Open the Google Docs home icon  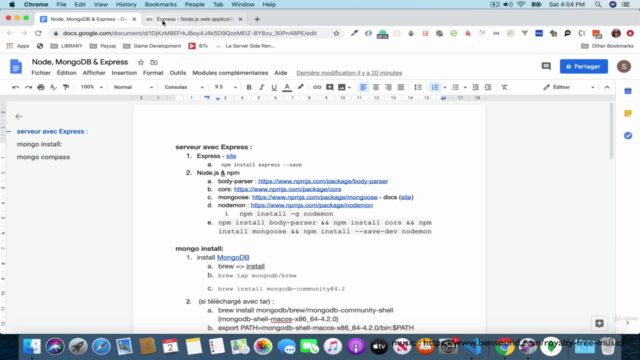[x=16, y=67]
